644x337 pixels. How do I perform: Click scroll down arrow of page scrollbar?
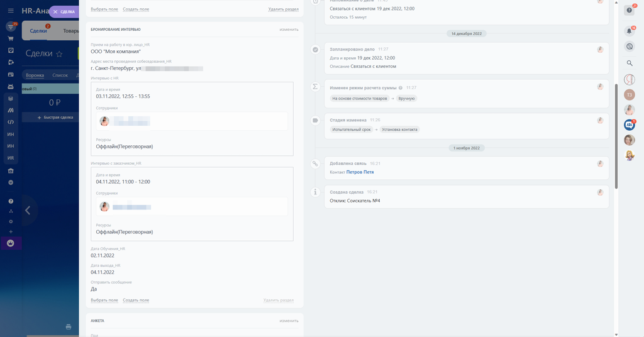coord(616,334)
